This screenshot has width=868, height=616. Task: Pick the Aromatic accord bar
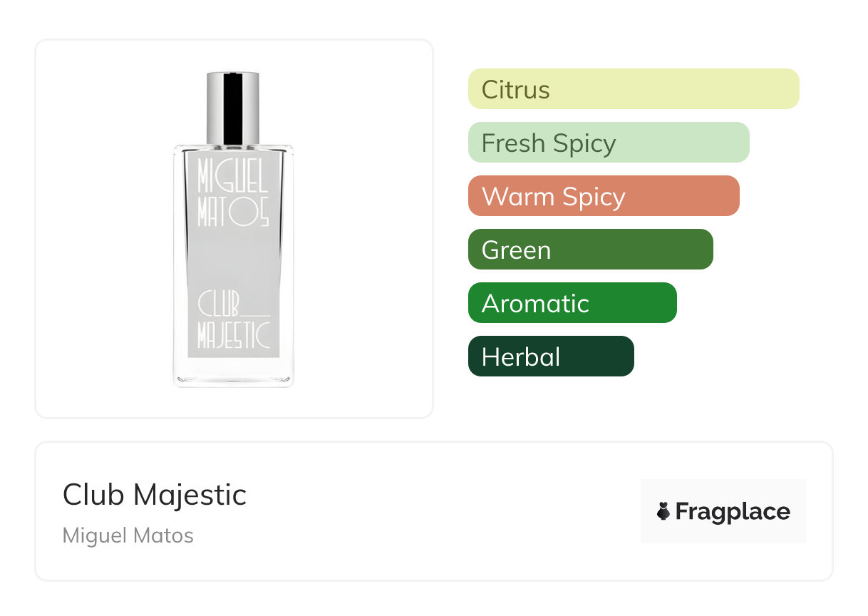click(572, 303)
